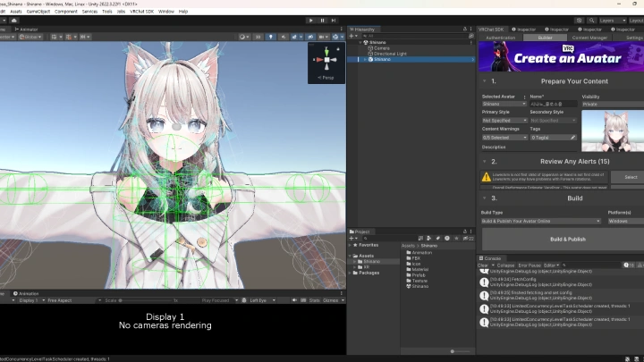This screenshot has height=362, width=644.
Task: Select Camera in the Hierarchy
Action: (382, 48)
